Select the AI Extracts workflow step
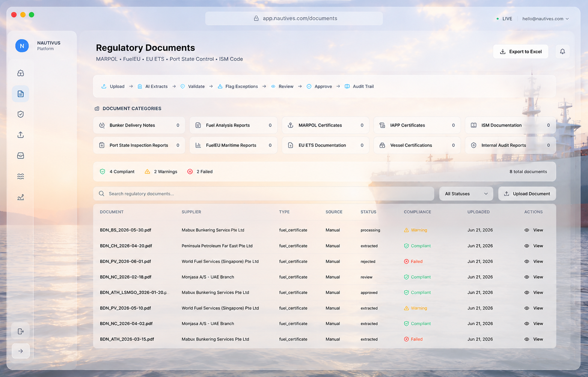Image resolution: width=588 pixels, height=377 pixels. point(152,86)
